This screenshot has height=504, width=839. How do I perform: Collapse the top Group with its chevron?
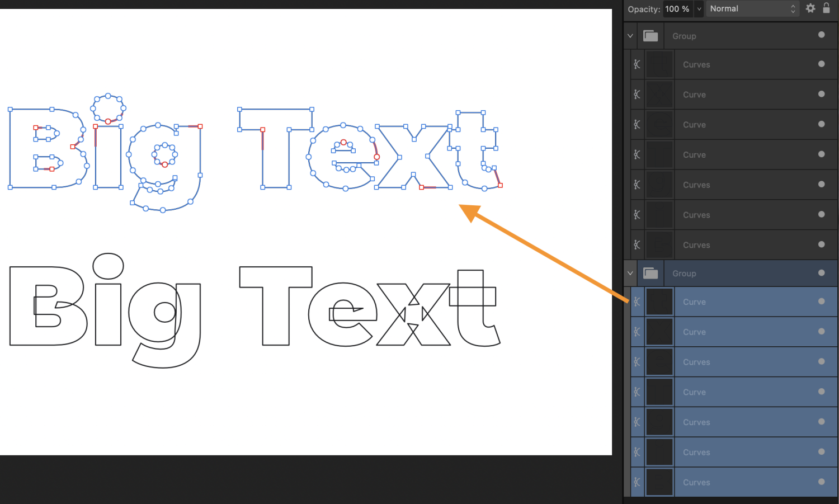coord(630,35)
